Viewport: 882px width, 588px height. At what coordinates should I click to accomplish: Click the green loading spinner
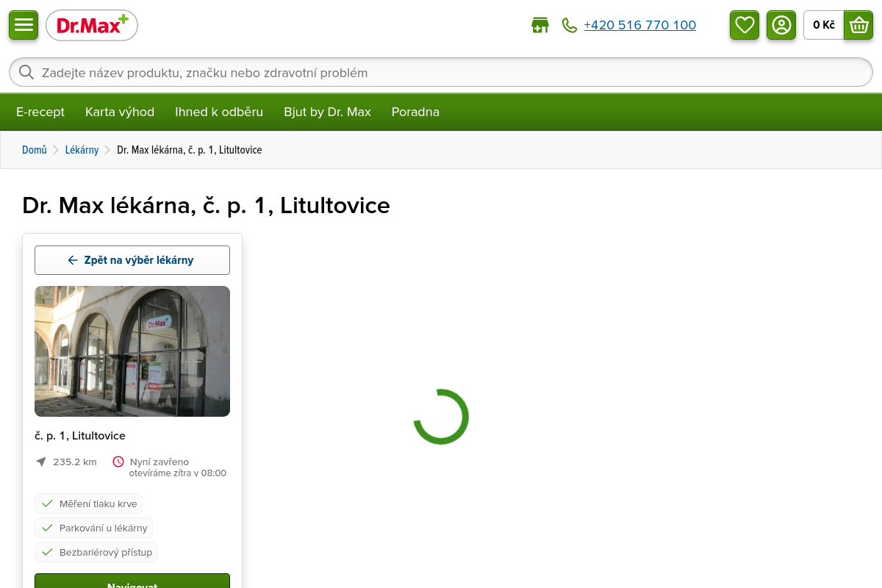(441, 417)
